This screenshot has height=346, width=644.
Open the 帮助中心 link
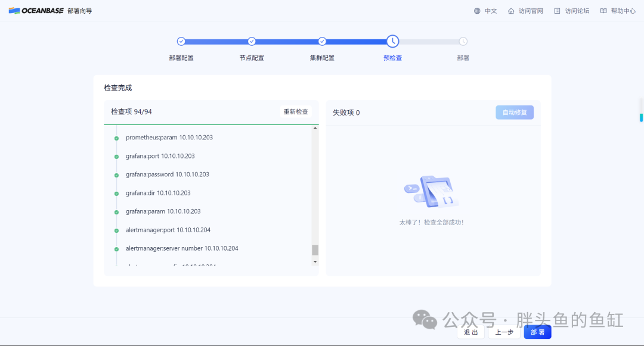pos(623,11)
